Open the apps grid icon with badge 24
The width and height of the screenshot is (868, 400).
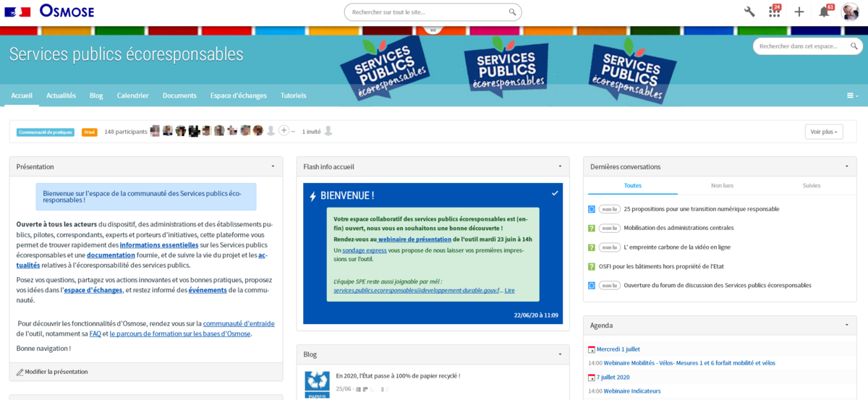click(x=774, y=12)
